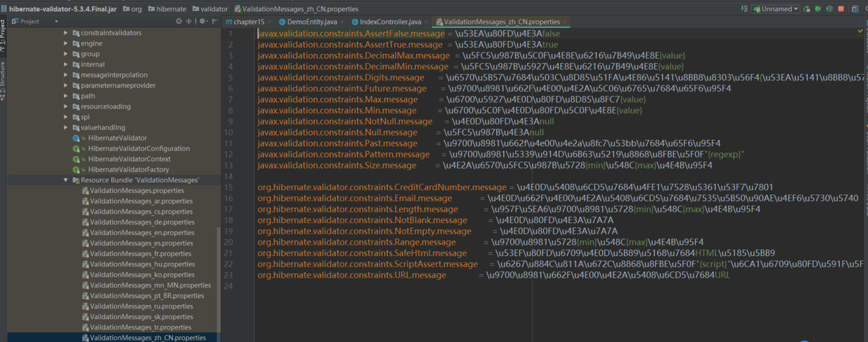Screen dimensions: 868x342
Task: Close the ValidationMessages_zh_CN.properties tab
Action: pos(565,22)
